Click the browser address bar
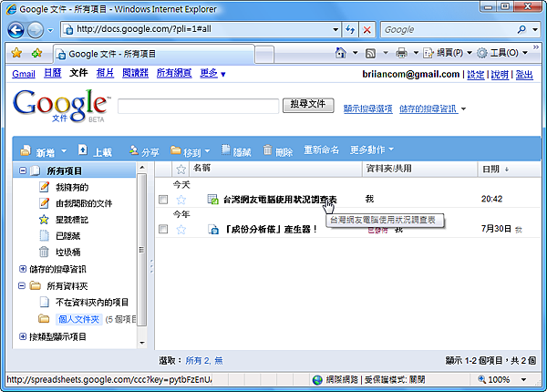 click(202, 29)
